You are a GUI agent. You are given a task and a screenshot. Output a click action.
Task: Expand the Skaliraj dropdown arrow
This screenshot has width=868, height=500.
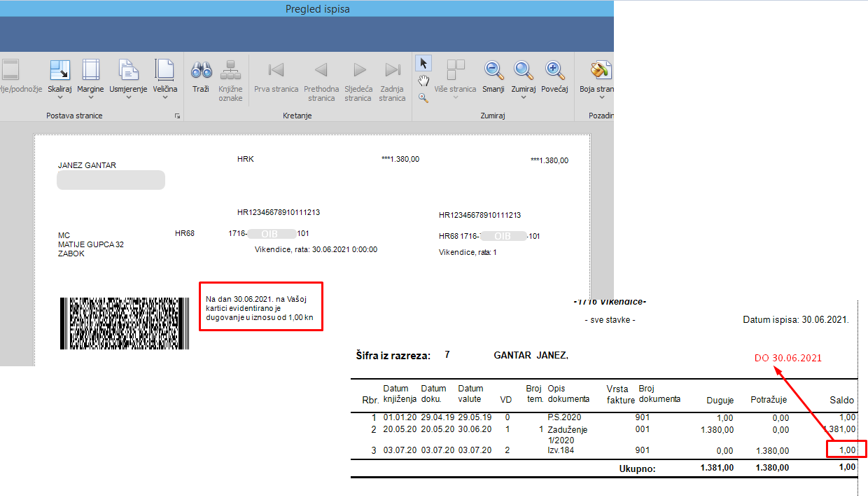point(59,98)
